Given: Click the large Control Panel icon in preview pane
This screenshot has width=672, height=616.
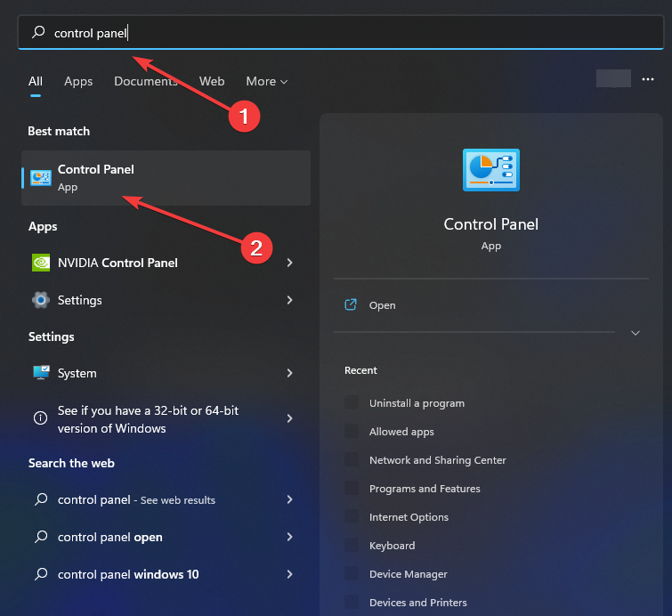Looking at the screenshot, I should tap(491, 170).
